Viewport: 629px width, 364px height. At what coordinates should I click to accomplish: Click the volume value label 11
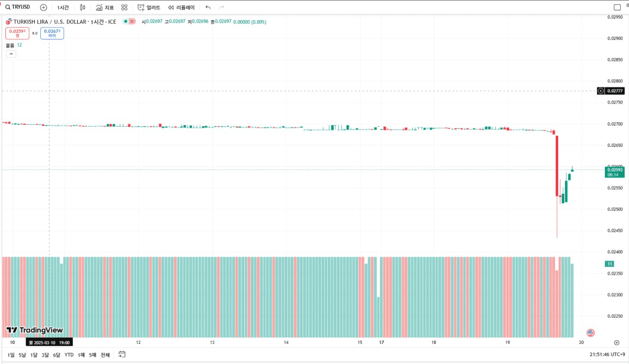pyautogui.click(x=609, y=264)
